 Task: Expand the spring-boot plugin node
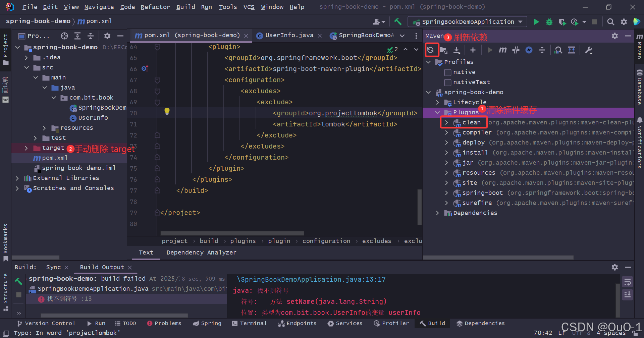[446, 193]
